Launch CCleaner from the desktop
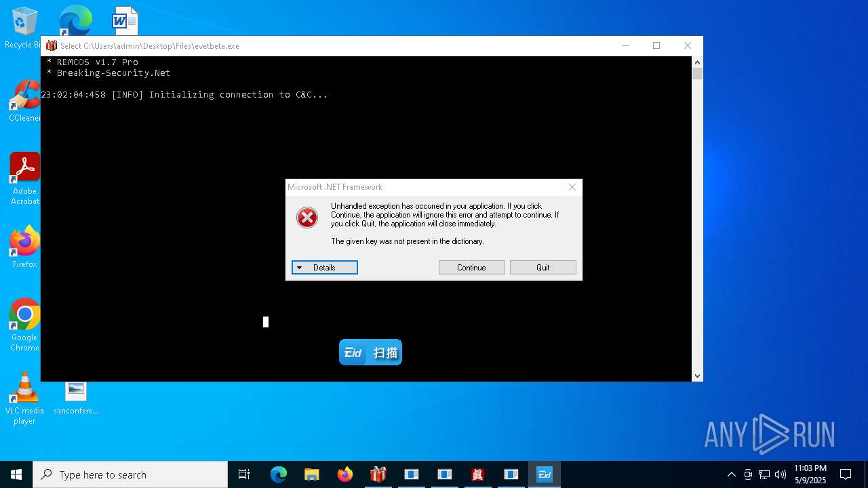This screenshot has height=488, width=868. pos(24,101)
